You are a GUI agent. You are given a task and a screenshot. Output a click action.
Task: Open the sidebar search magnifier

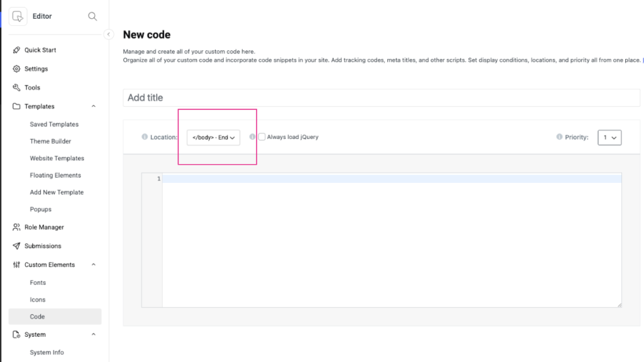click(92, 16)
